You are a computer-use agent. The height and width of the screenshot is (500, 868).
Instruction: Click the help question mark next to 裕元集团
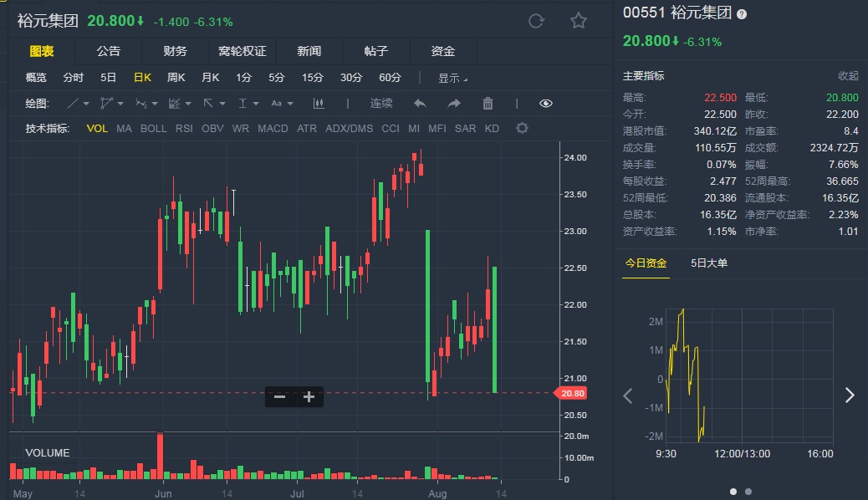[742, 14]
